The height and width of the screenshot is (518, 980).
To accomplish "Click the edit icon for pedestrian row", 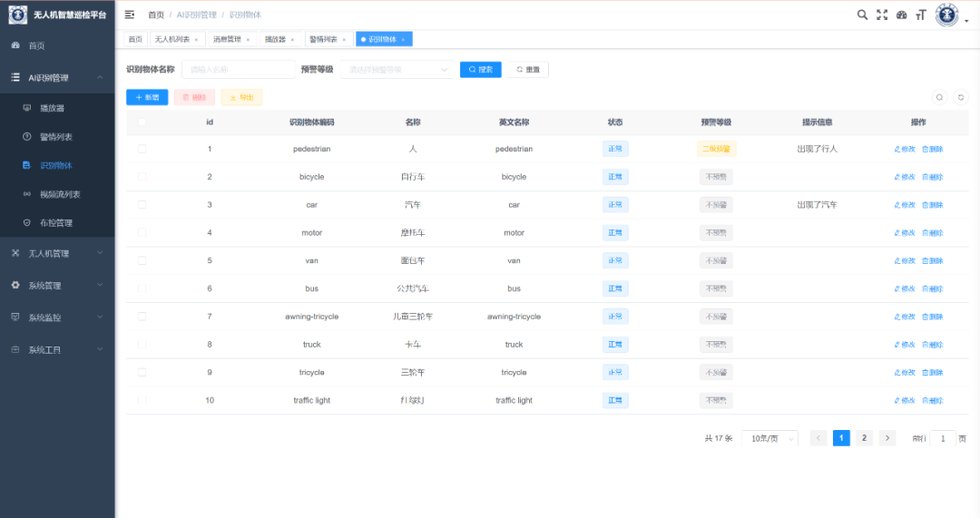I will tap(905, 149).
